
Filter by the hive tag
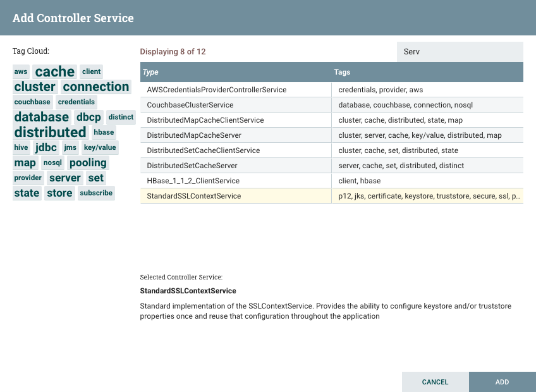click(21, 147)
